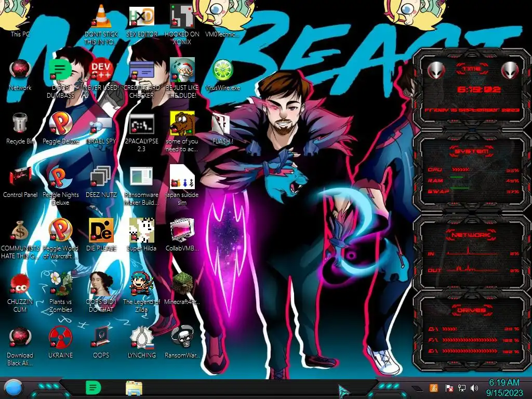Image resolution: width=532 pixels, height=399 pixels.
Task: Click the TIME gadget header
Action: click(472, 69)
